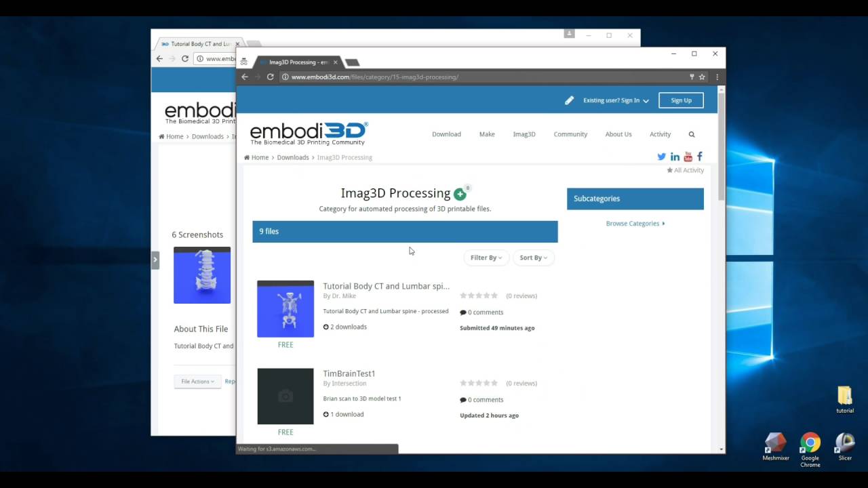The image size is (868, 488).
Task: Open the Activity menu item
Action: [x=660, y=134]
